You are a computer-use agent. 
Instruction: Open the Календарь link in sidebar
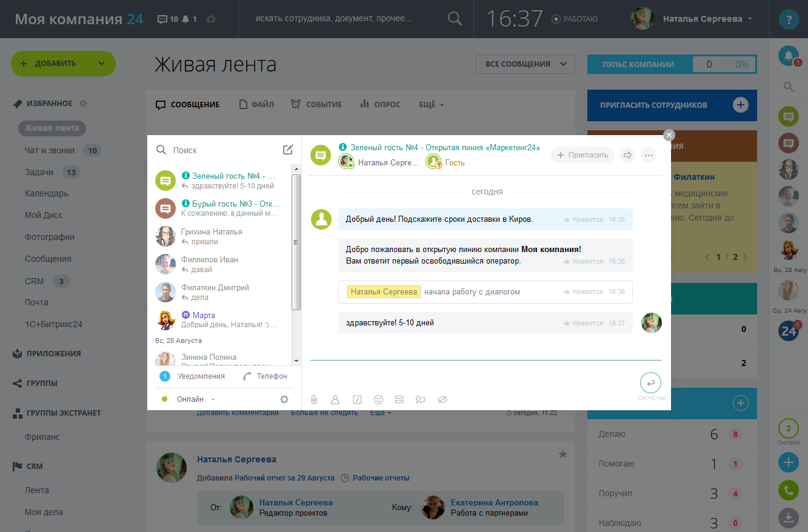[47, 193]
